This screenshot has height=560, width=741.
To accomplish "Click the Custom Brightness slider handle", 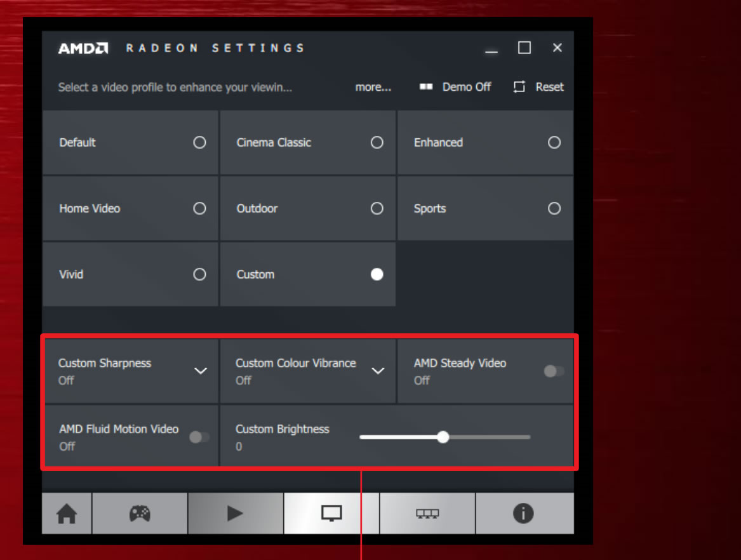I will point(443,437).
